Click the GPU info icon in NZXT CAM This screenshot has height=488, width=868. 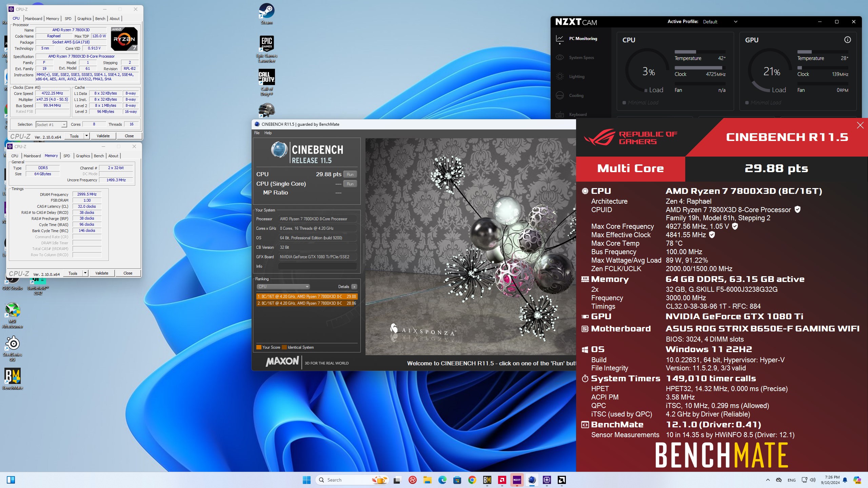847,40
